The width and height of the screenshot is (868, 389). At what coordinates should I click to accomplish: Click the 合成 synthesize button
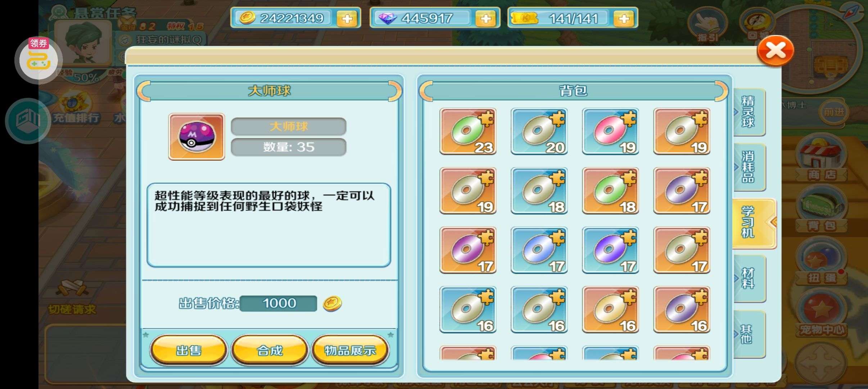click(270, 350)
